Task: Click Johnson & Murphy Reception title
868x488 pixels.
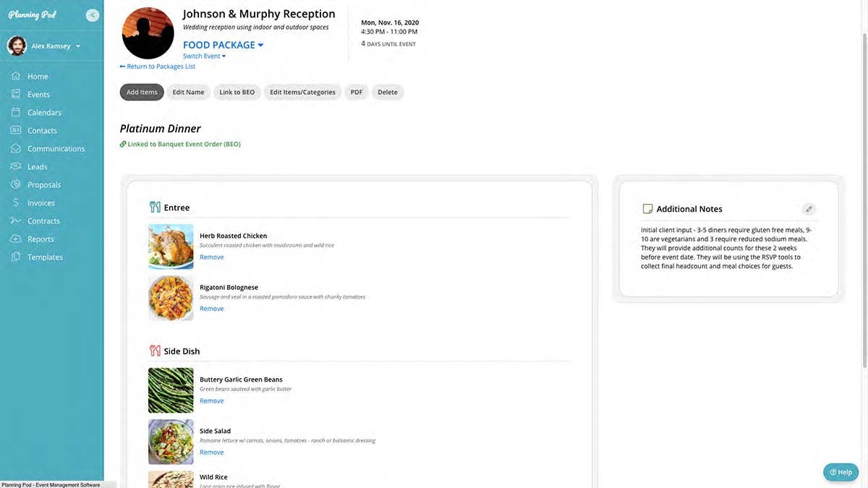Action: (259, 14)
